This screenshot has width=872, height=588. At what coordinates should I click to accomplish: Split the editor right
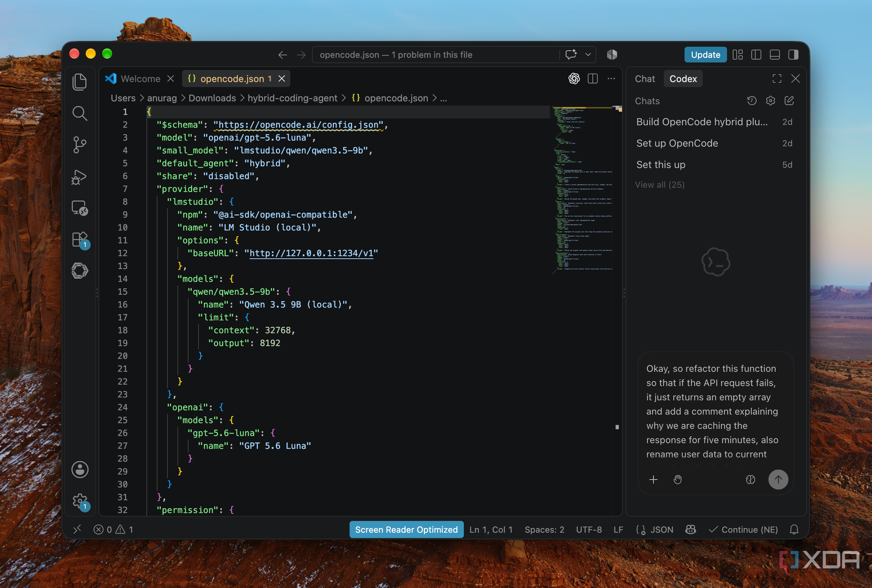[592, 78]
